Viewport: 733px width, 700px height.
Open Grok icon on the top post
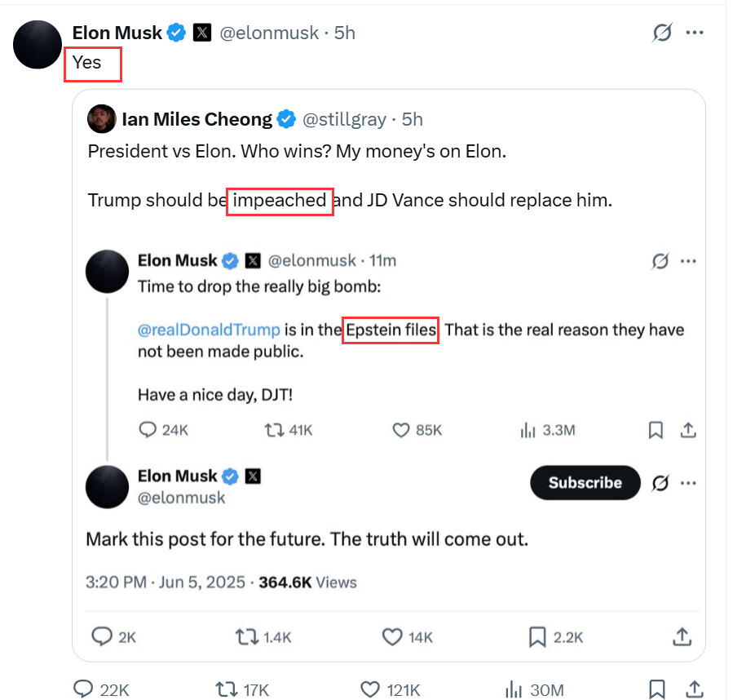click(662, 33)
